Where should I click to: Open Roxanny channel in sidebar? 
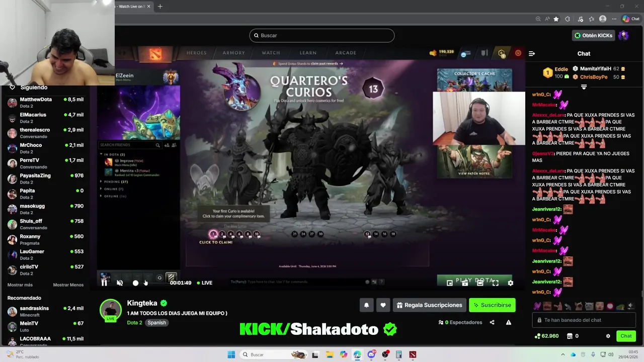45,239
